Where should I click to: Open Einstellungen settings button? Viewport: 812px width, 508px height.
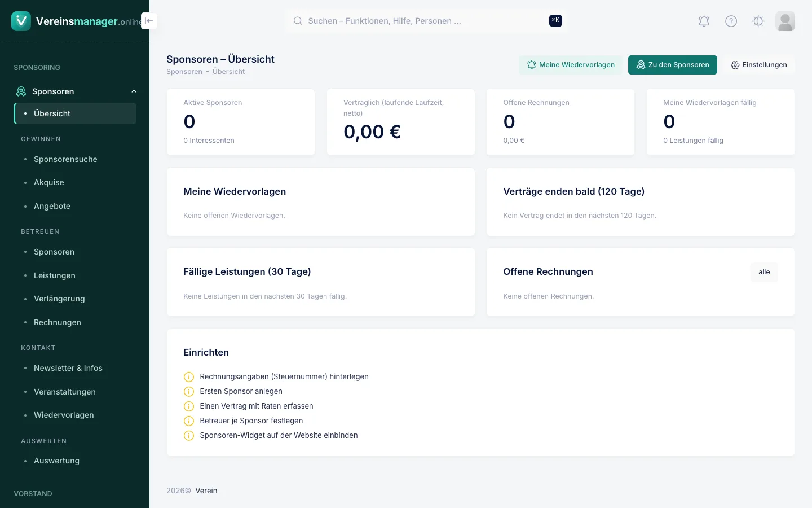click(759, 65)
